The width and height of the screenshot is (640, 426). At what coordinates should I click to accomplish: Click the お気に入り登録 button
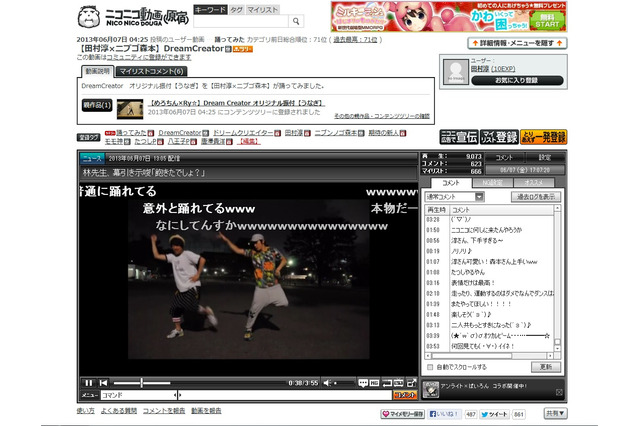click(x=517, y=80)
